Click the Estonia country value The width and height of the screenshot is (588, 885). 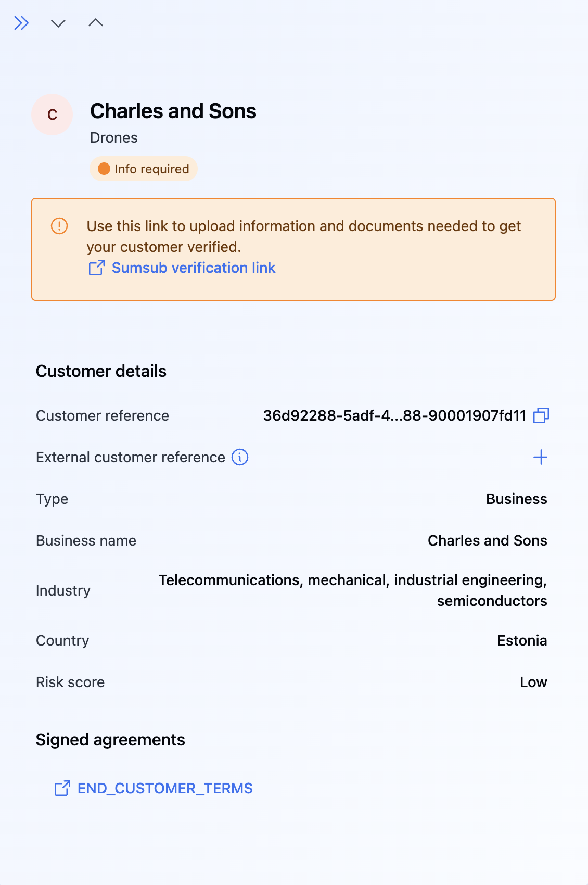[x=522, y=640]
